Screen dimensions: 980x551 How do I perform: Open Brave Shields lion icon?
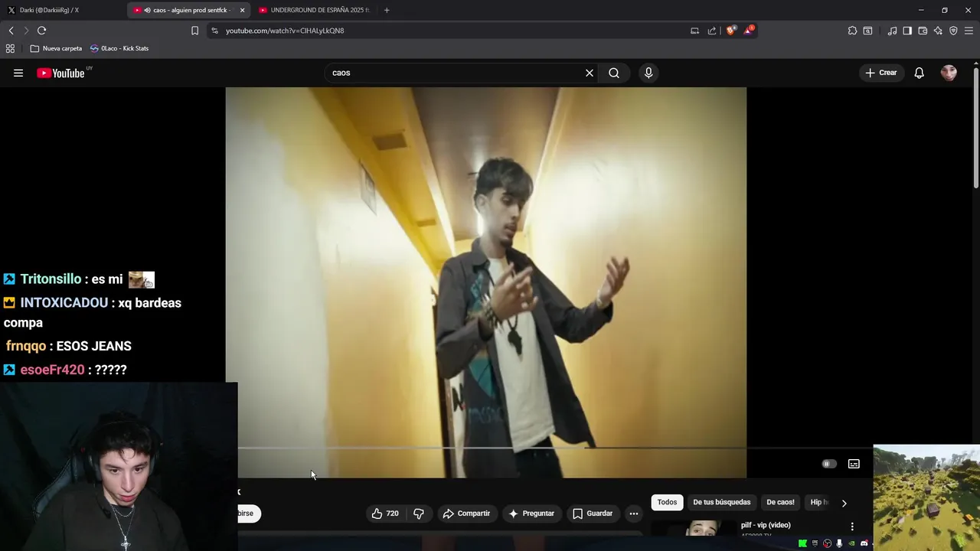730,31
